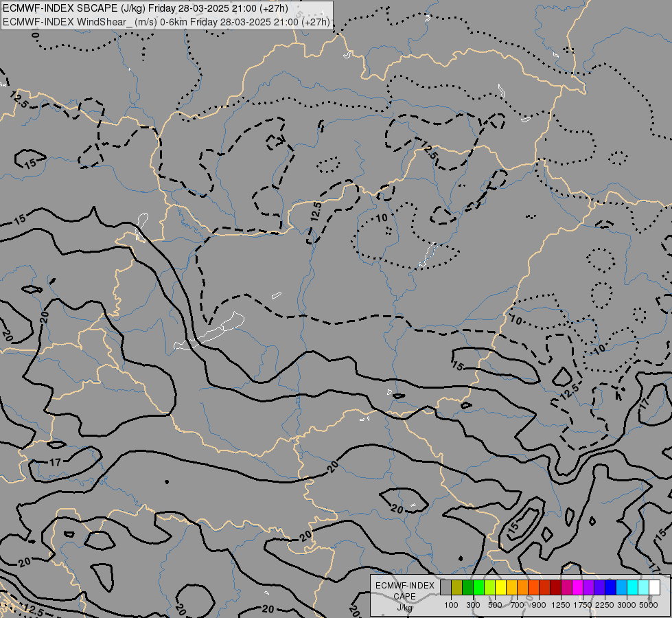Select the bright green CAPE legend swatch
Viewport: 672px width, 618px height.
(478, 588)
